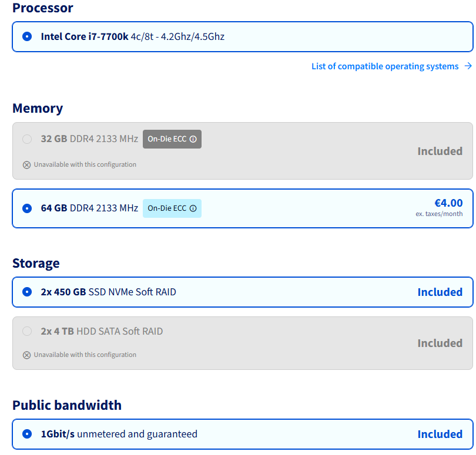Click the Processor section heading
Image resolution: width=476 pixels, height=455 pixels.
(x=43, y=8)
